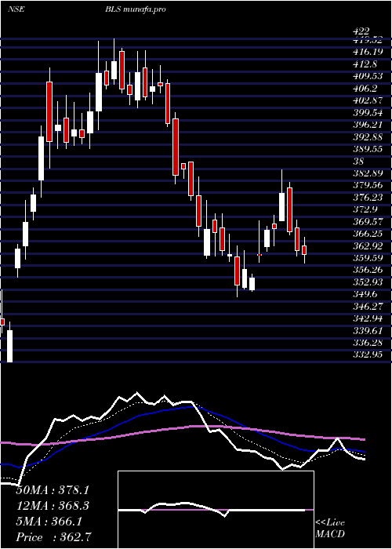The image size is (392, 549).
Task: Click the Price : 362.7 readout
Action: (x=55, y=537)
